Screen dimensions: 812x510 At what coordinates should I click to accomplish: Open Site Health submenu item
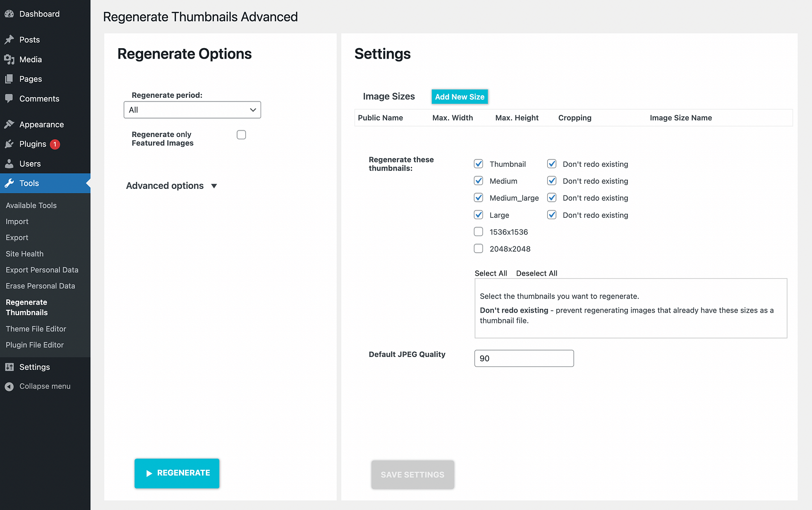pos(25,254)
